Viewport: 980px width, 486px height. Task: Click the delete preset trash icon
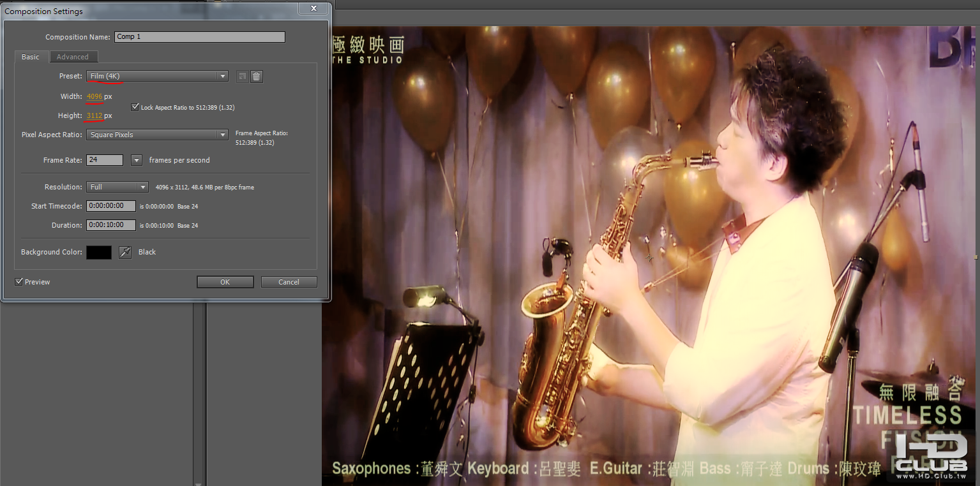click(256, 77)
